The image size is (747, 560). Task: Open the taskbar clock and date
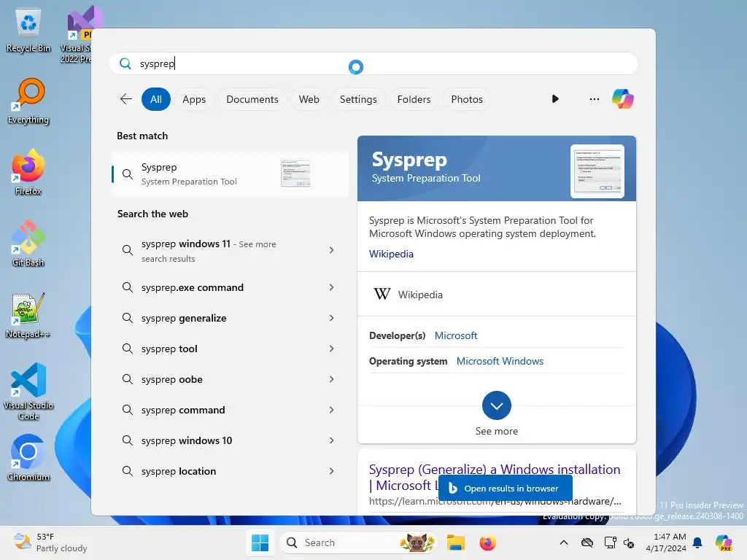[x=666, y=542]
